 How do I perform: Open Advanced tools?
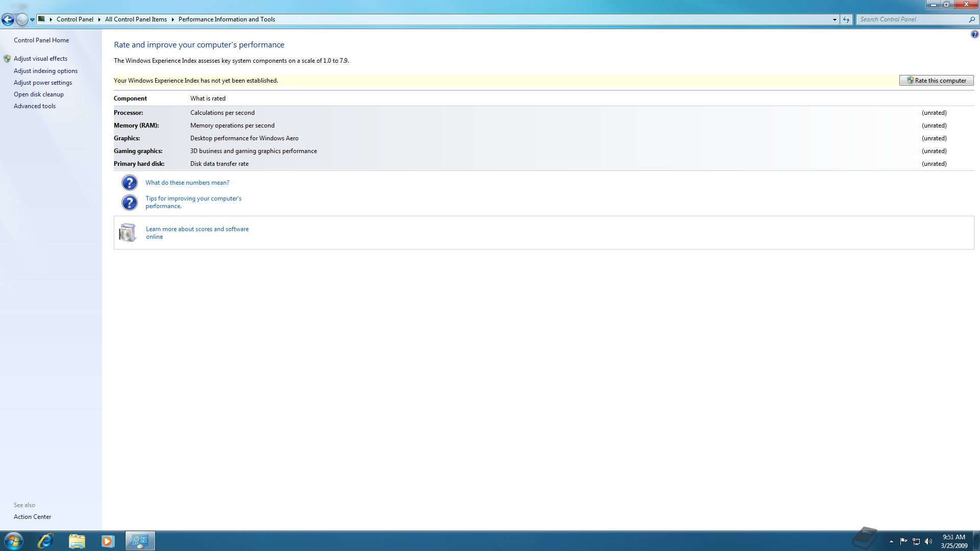tap(35, 106)
